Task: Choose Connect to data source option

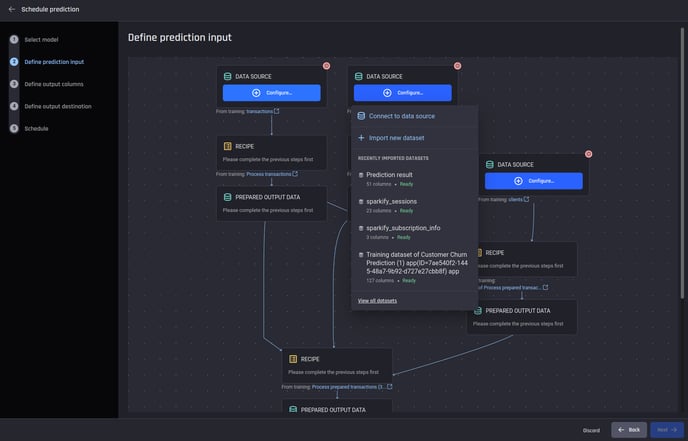Action: pyautogui.click(x=415, y=116)
